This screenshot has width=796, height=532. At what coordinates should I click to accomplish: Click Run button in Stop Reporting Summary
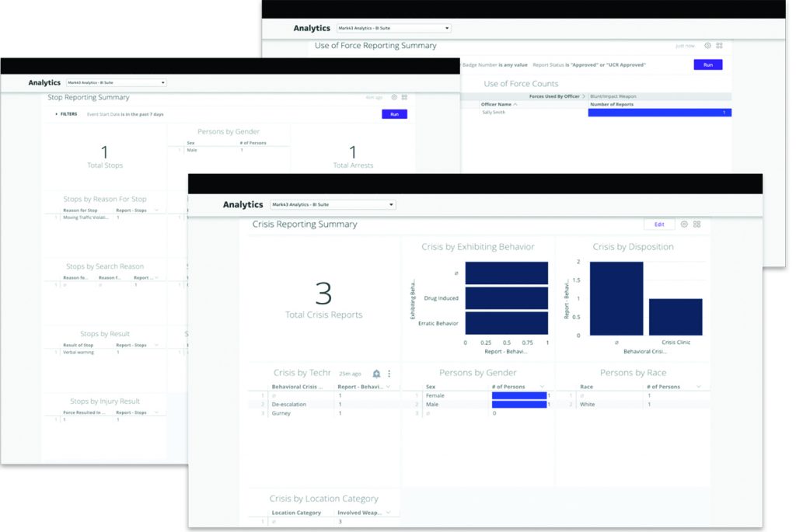point(394,114)
